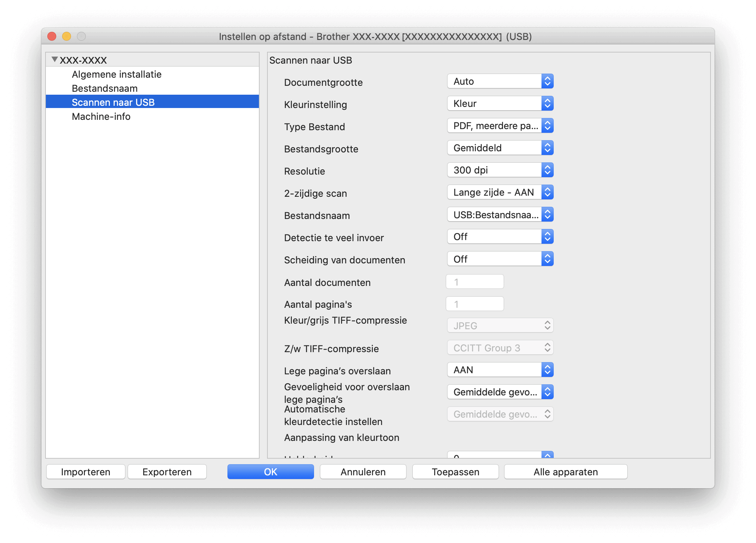Open Scheiding van documenten dropdown
This screenshot has height=543, width=756.
(x=500, y=259)
